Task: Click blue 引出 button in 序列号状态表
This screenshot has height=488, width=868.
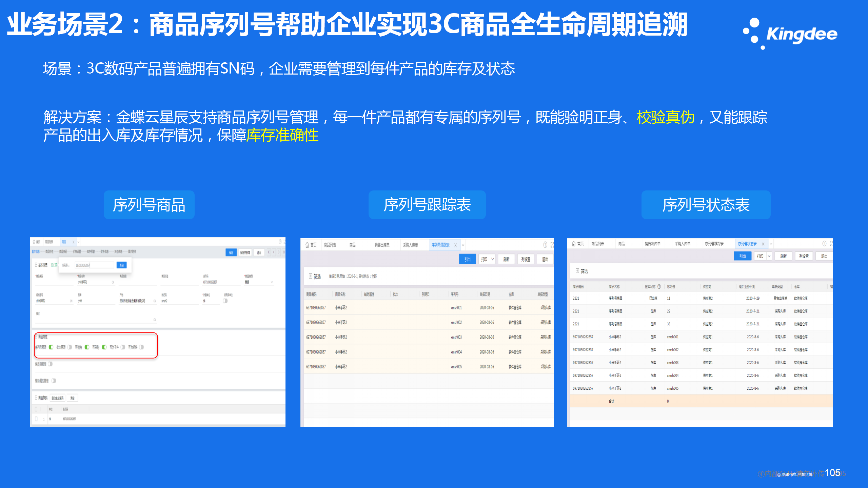Action: (x=742, y=256)
